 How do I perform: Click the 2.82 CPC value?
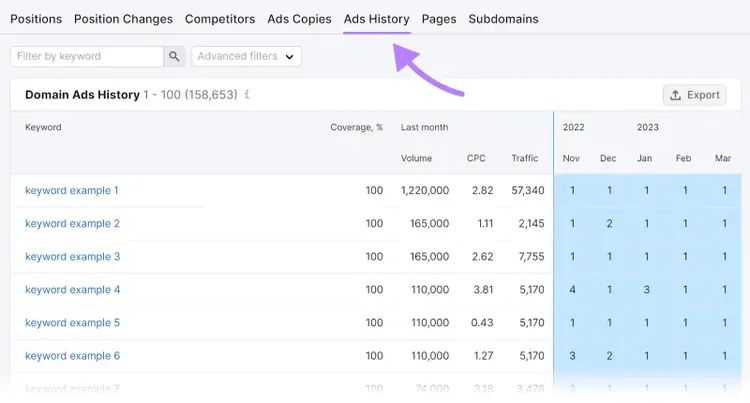(482, 190)
